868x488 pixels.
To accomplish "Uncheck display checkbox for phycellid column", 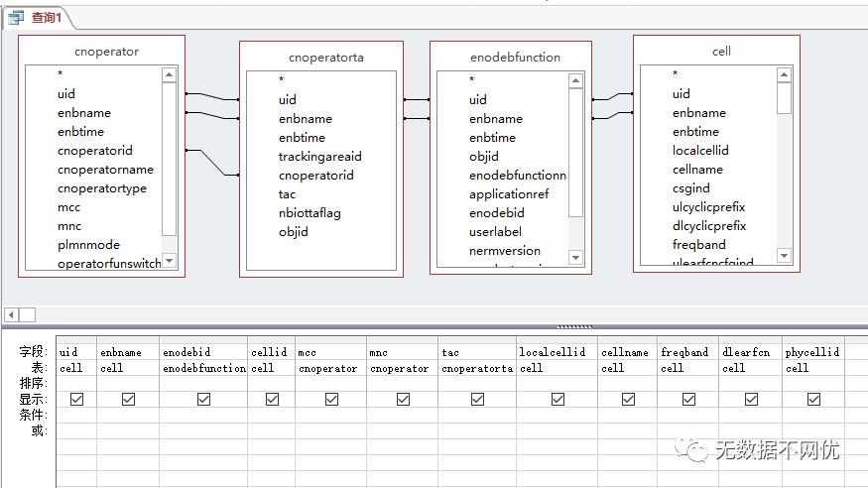I will tap(813, 399).
